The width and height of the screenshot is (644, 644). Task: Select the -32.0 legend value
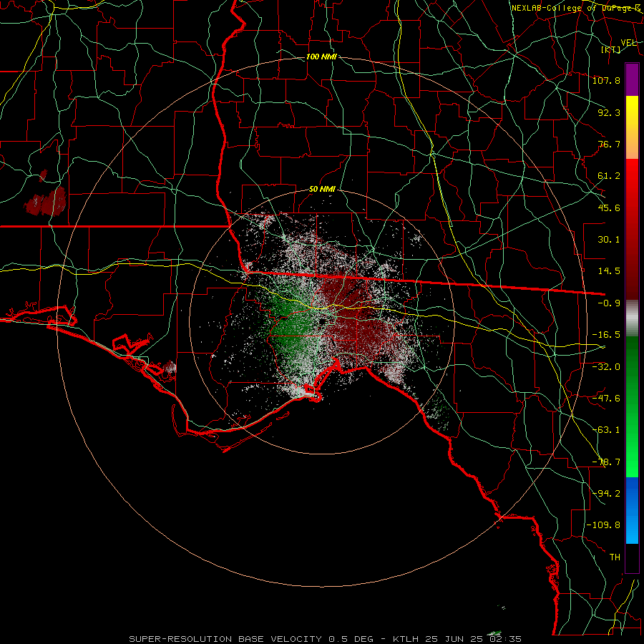click(x=606, y=367)
